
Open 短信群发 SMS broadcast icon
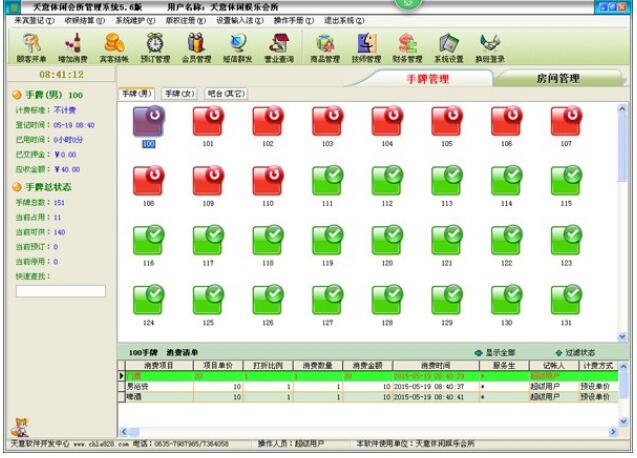(238, 47)
